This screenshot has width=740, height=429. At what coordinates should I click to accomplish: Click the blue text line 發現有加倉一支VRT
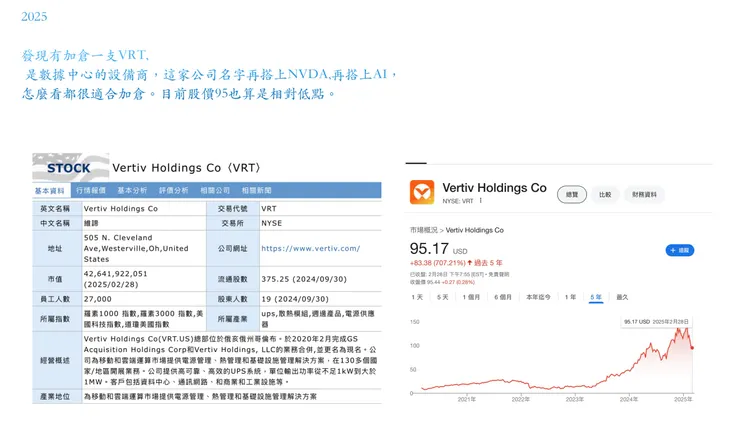click(85, 55)
